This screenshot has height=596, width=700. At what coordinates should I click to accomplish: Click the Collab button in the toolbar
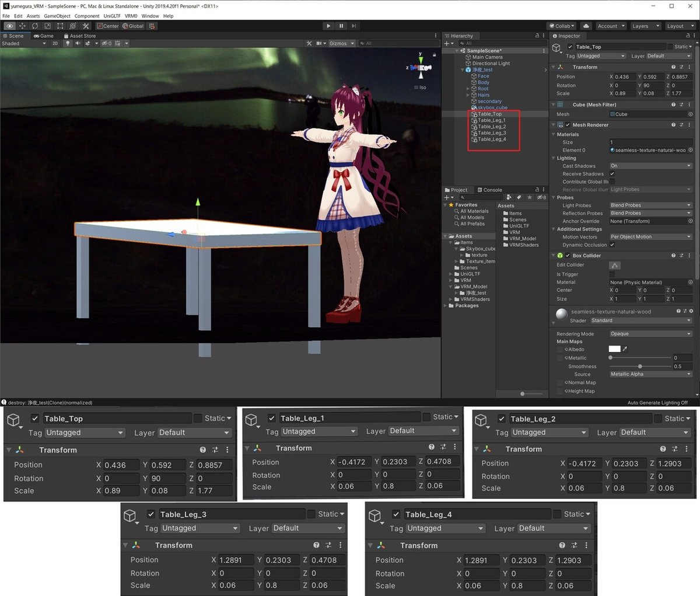point(561,26)
